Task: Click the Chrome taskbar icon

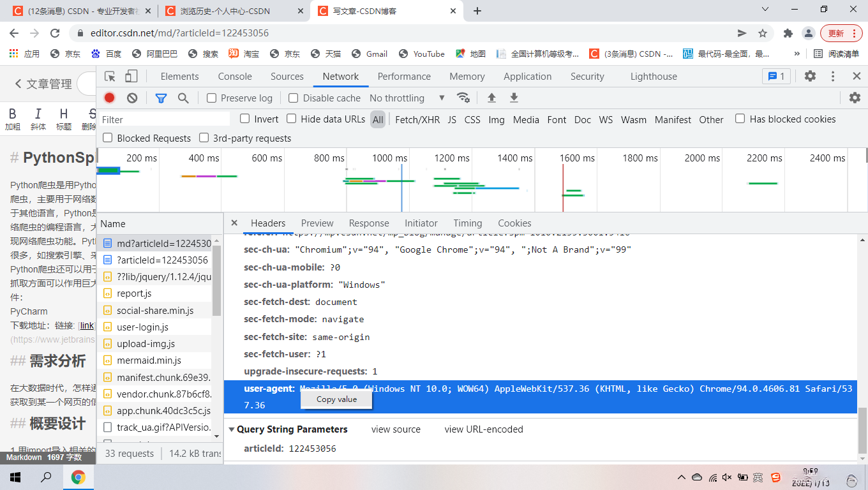Action: 78,477
